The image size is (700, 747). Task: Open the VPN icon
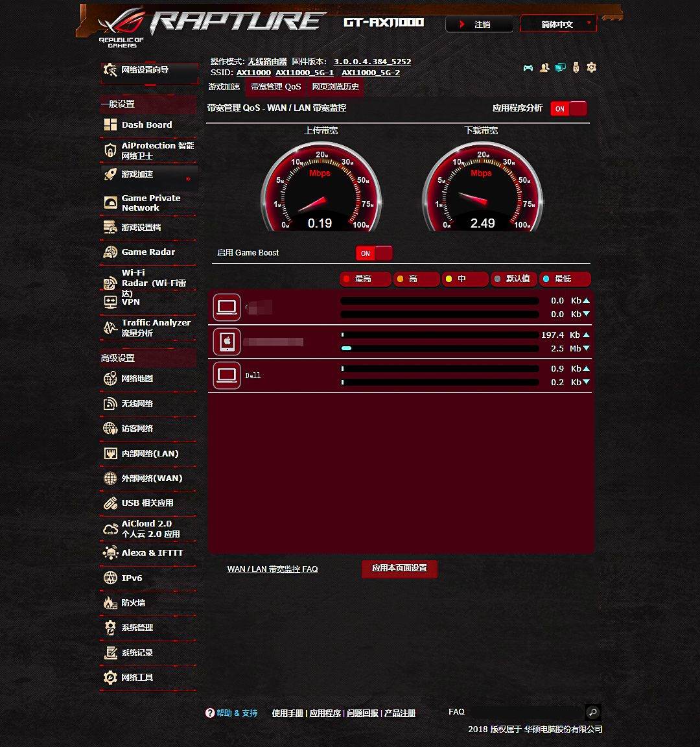(110, 302)
